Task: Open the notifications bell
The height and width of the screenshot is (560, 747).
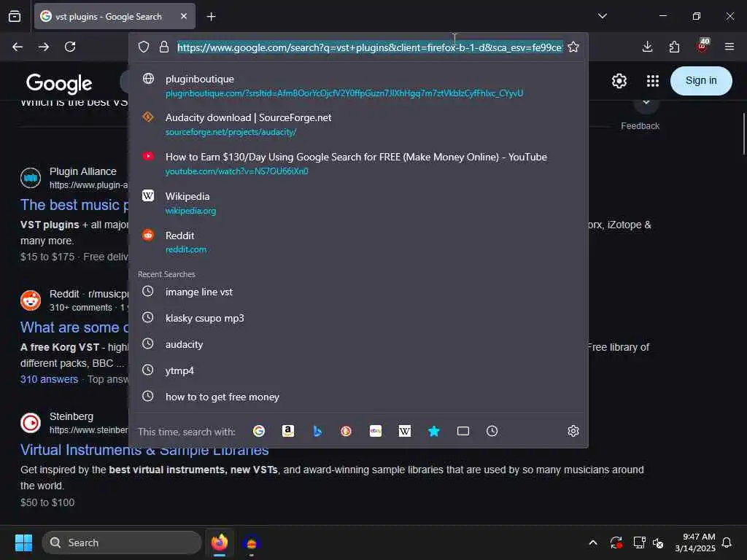Action: [x=727, y=542]
